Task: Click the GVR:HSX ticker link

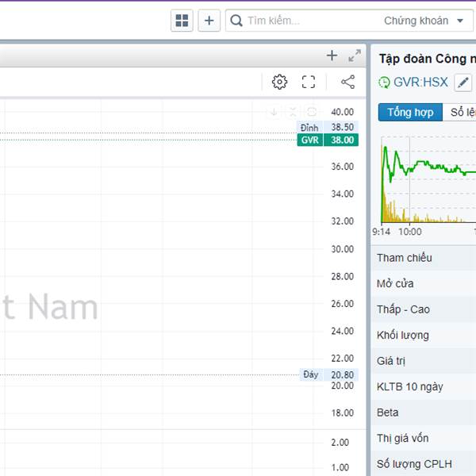Action: pos(420,82)
